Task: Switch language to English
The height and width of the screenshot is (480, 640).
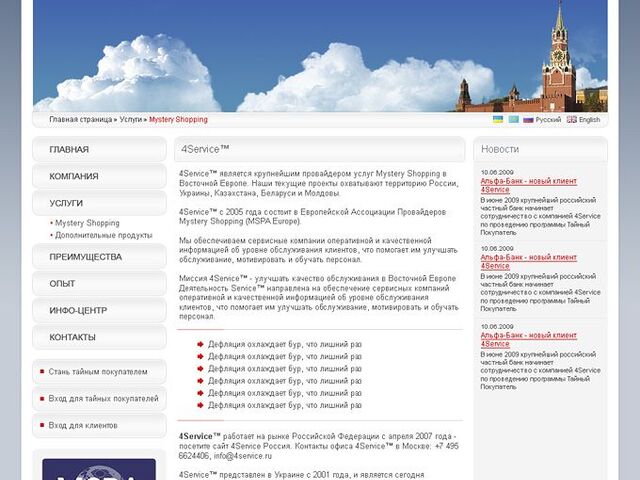Action: click(589, 120)
